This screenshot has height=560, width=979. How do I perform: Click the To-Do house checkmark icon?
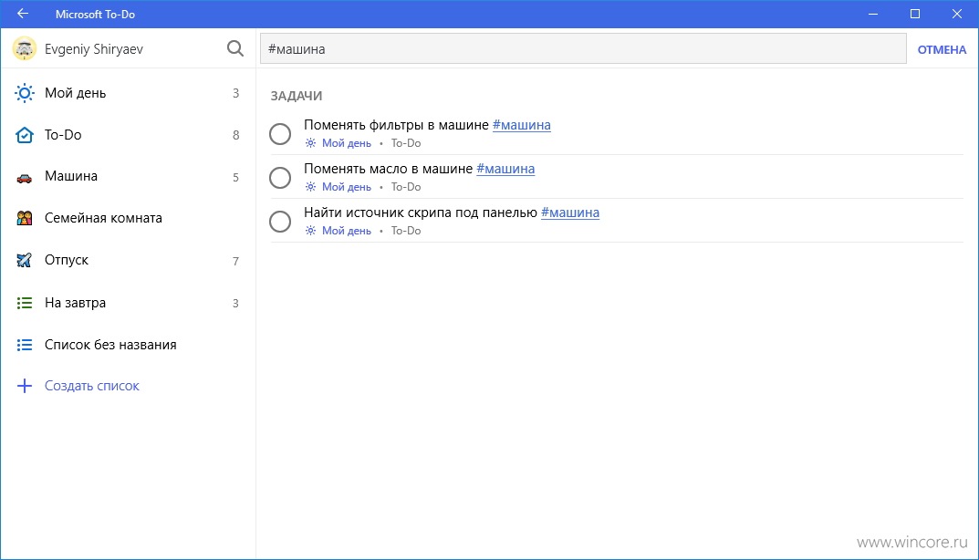(x=25, y=135)
